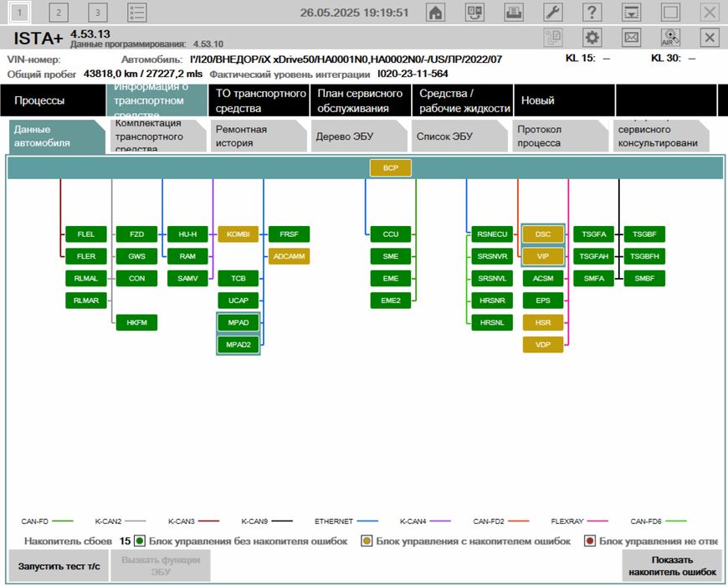Select the UCAP control unit
This screenshot has width=728, height=586.
[238, 300]
